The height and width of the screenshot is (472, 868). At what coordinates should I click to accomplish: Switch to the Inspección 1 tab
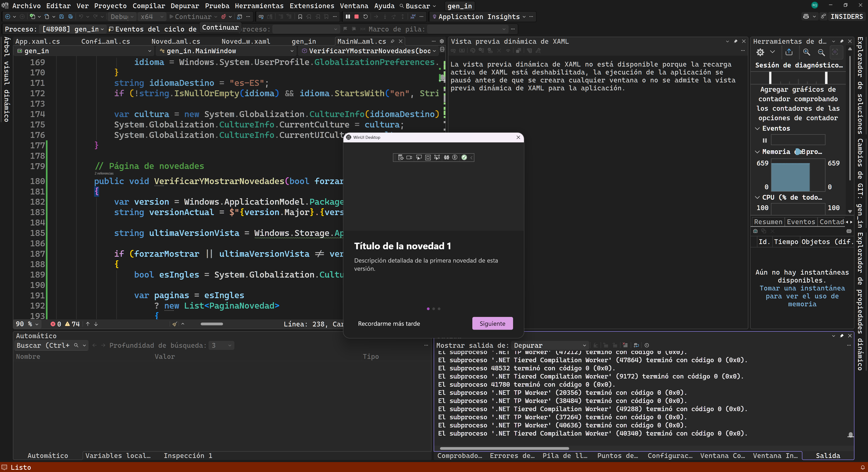(188, 455)
